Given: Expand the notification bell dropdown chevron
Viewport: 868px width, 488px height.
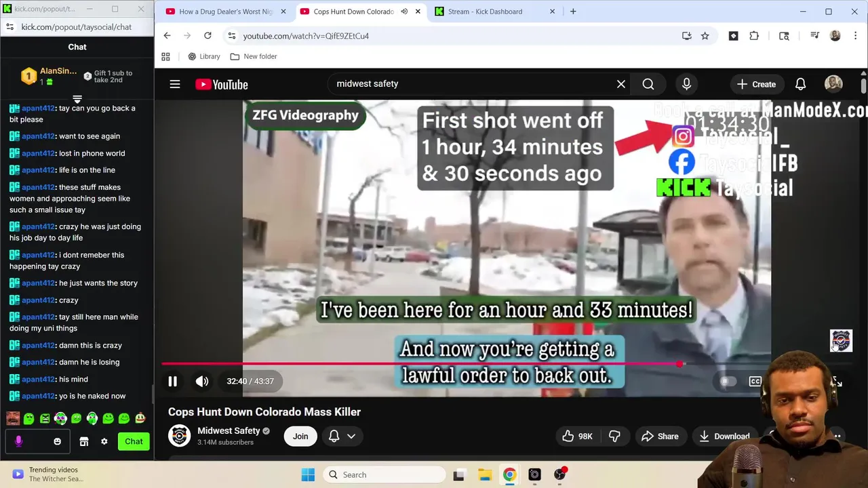Looking at the screenshot, I should (351, 436).
